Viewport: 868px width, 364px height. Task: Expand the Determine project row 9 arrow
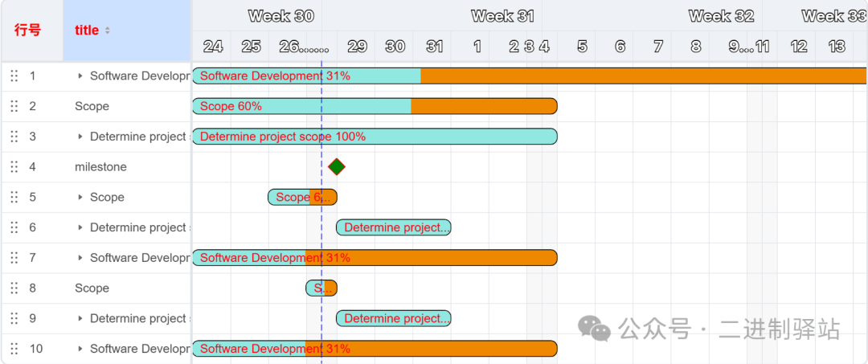click(80, 319)
